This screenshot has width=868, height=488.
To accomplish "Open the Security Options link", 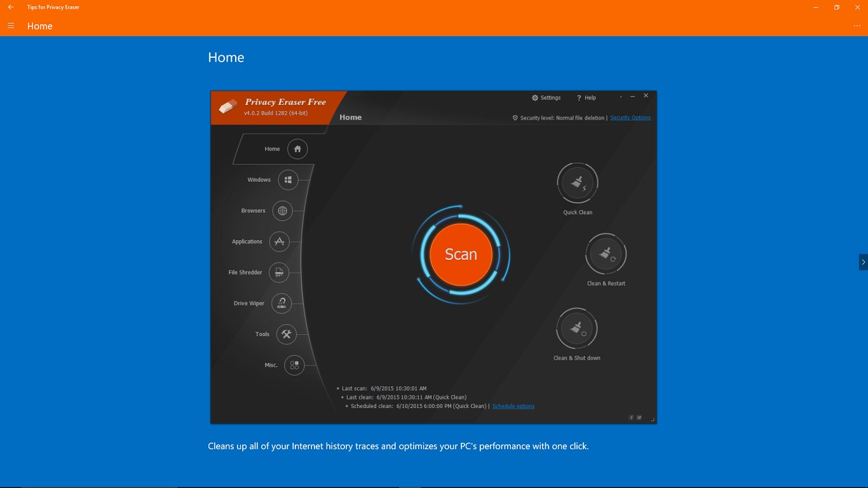I will (x=630, y=118).
